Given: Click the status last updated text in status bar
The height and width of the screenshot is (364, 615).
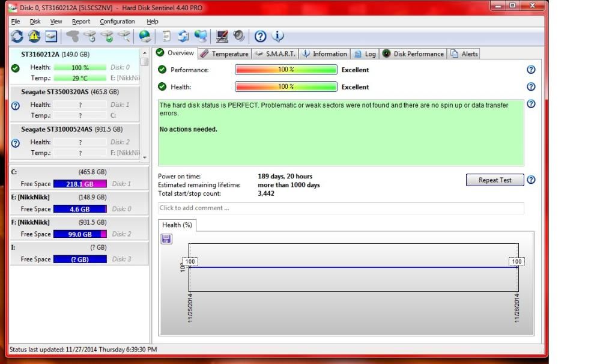Looking at the screenshot, I should pos(83,349).
